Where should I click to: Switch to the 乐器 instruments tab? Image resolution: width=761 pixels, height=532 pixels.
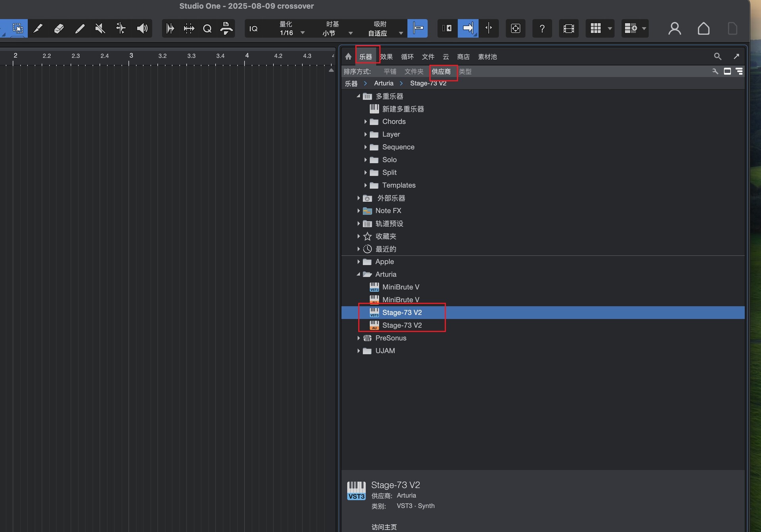365,57
